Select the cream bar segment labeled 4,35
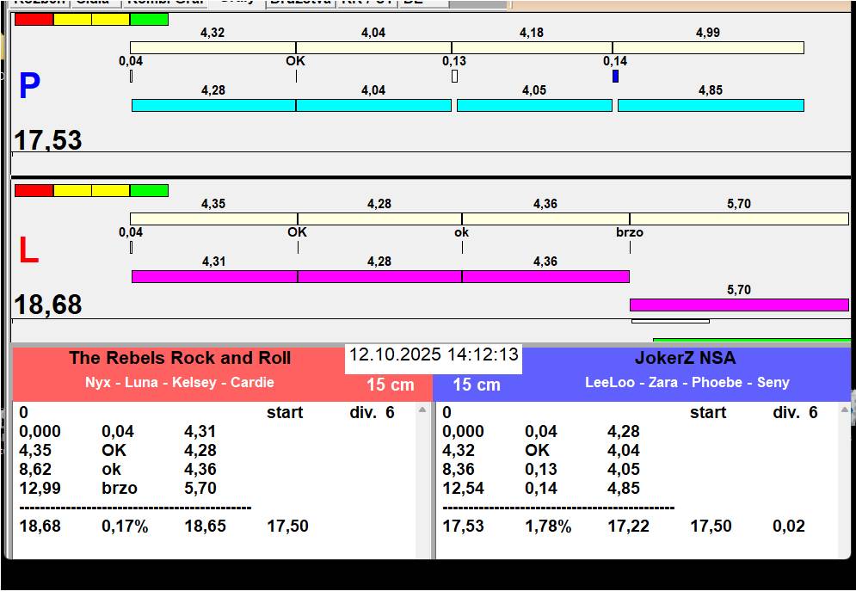856x616 pixels. [x=213, y=219]
